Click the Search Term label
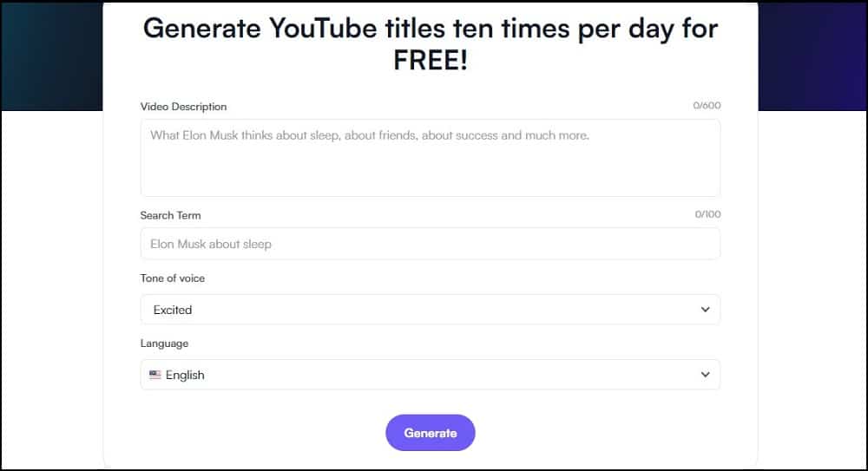868x471 pixels. coord(170,215)
